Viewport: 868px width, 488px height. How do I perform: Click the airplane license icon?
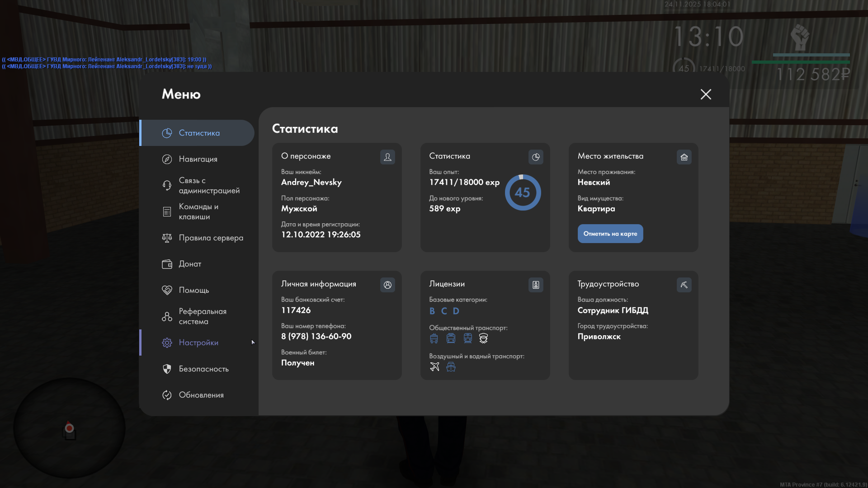434,366
